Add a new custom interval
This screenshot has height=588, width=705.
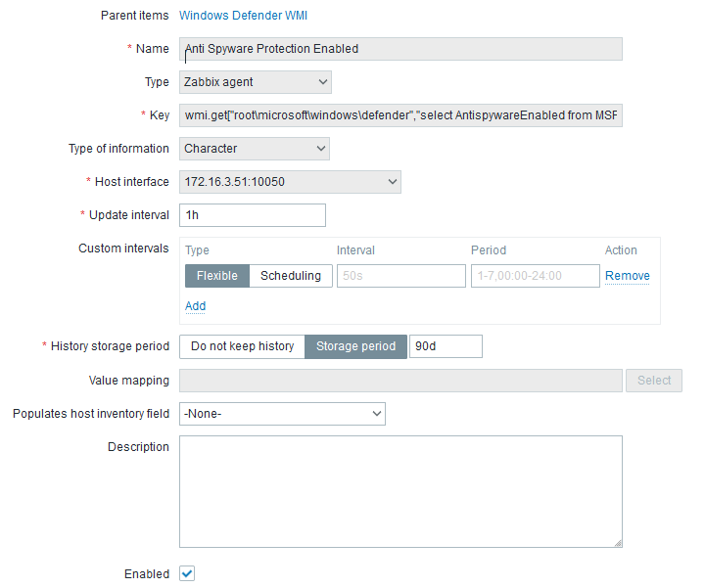point(195,306)
